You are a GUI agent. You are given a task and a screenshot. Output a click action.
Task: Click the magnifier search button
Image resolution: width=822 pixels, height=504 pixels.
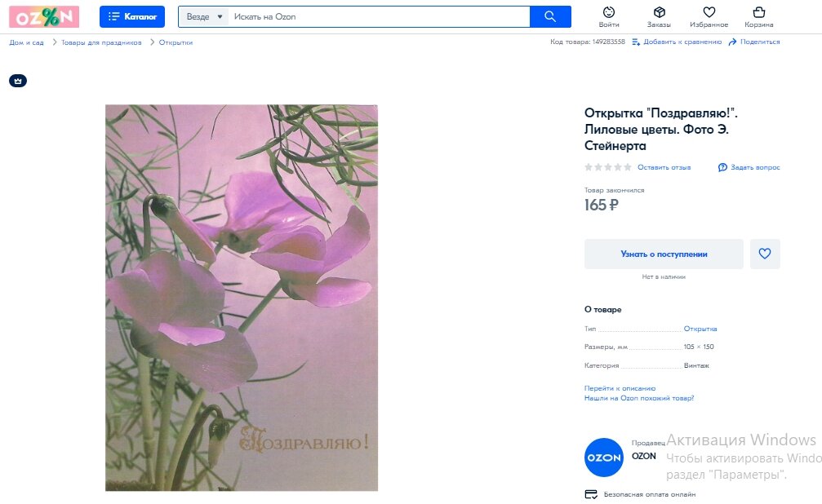click(550, 17)
